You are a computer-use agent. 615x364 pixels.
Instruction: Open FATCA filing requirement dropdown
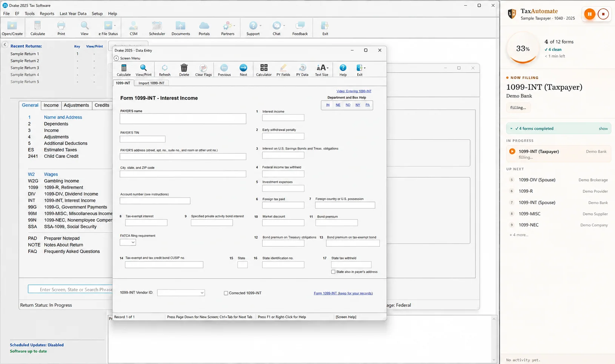(128, 242)
